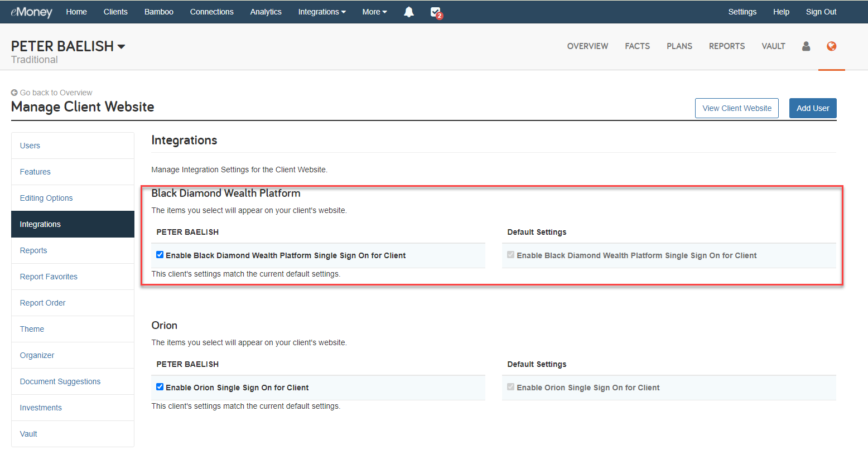868x450 pixels.
Task: Click the View Client Website button
Action: [737, 108]
